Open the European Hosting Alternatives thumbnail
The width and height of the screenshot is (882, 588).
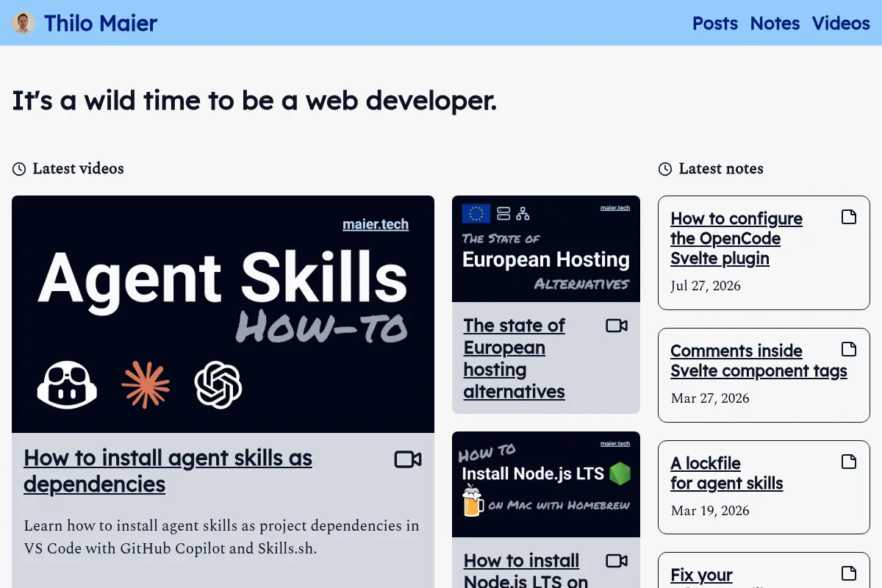coord(546,248)
